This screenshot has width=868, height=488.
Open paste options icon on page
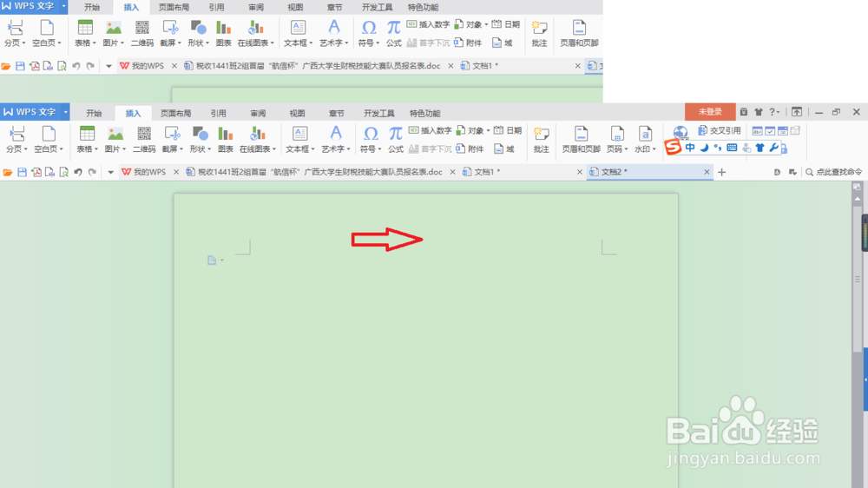coord(214,260)
